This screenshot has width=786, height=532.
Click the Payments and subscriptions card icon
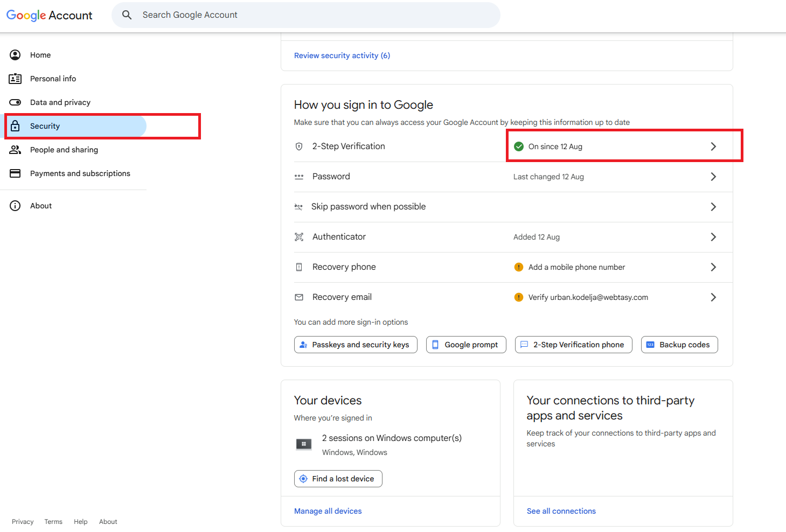click(15, 173)
